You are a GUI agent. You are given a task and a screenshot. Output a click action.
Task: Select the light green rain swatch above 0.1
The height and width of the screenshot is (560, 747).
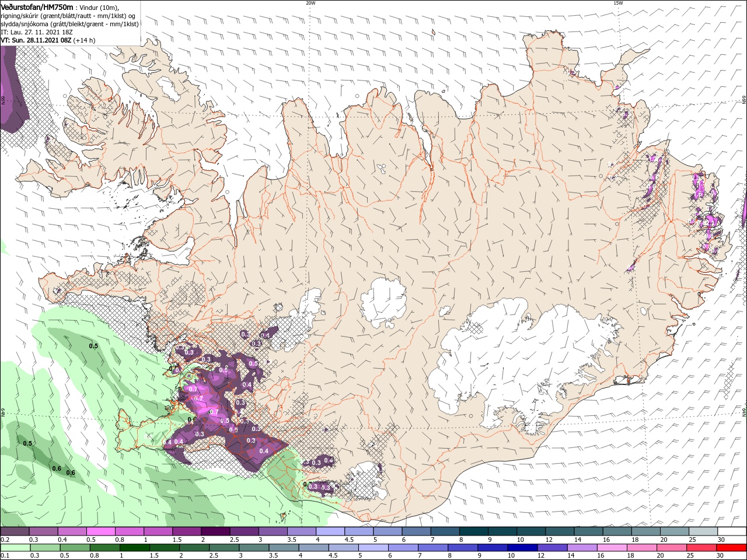[15, 548]
